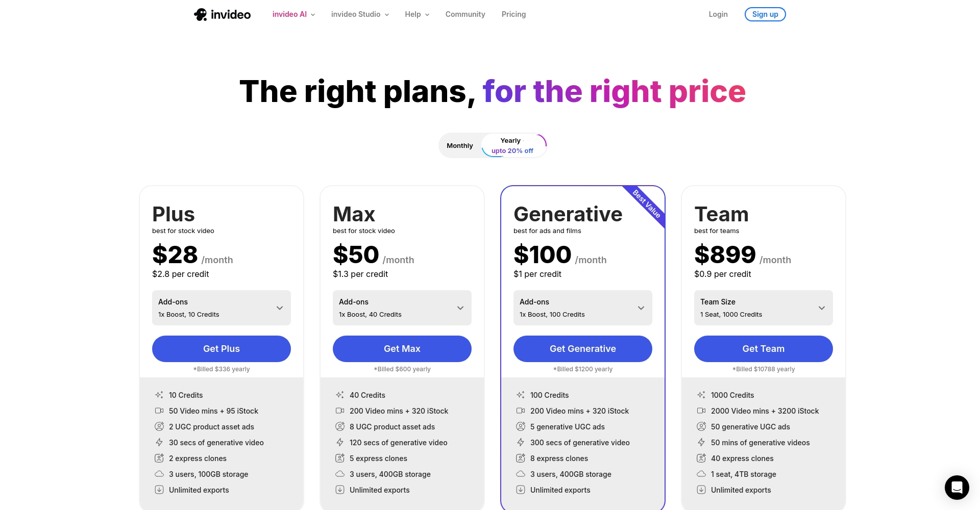Open the Community link
The height and width of the screenshot is (510, 980).
point(465,14)
